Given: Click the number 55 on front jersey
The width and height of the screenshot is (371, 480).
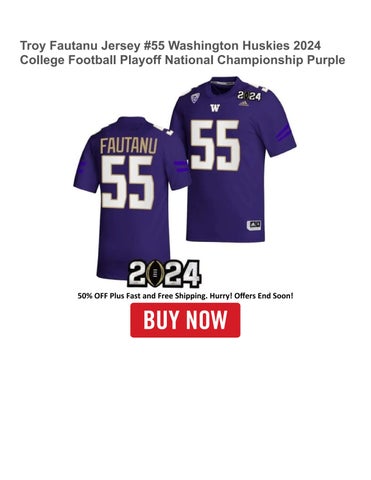Looking at the screenshot, I should tap(215, 145).
